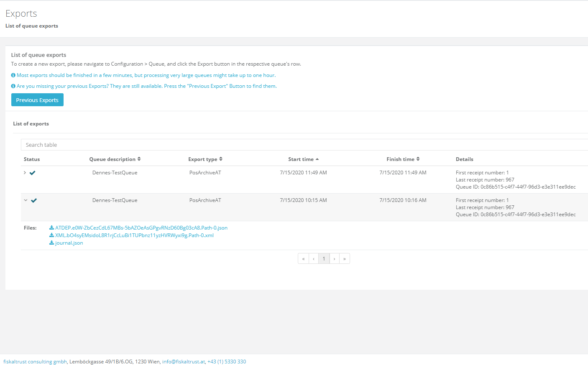Click start time 7/15/2020 10:15 AM

point(303,200)
